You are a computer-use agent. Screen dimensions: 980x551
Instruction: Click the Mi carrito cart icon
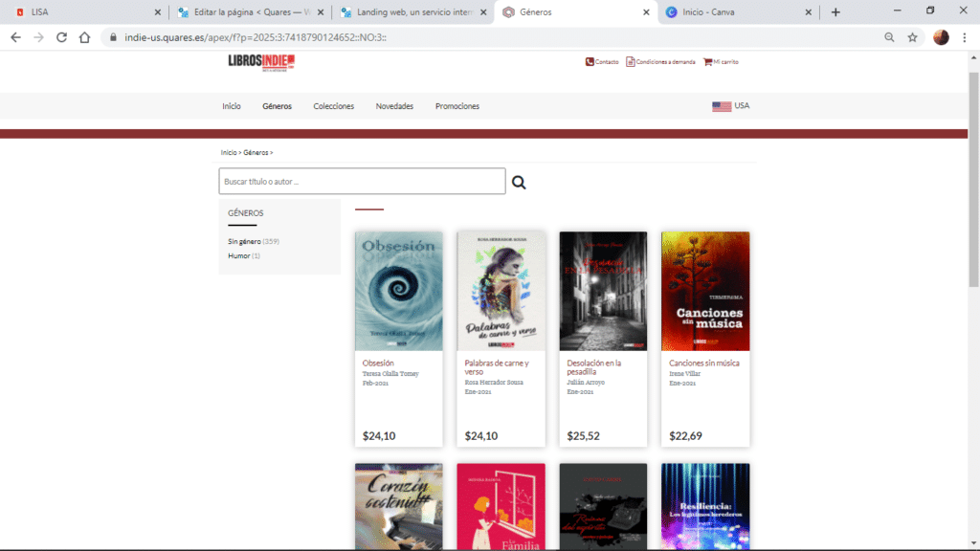click(x=707, y=62)
